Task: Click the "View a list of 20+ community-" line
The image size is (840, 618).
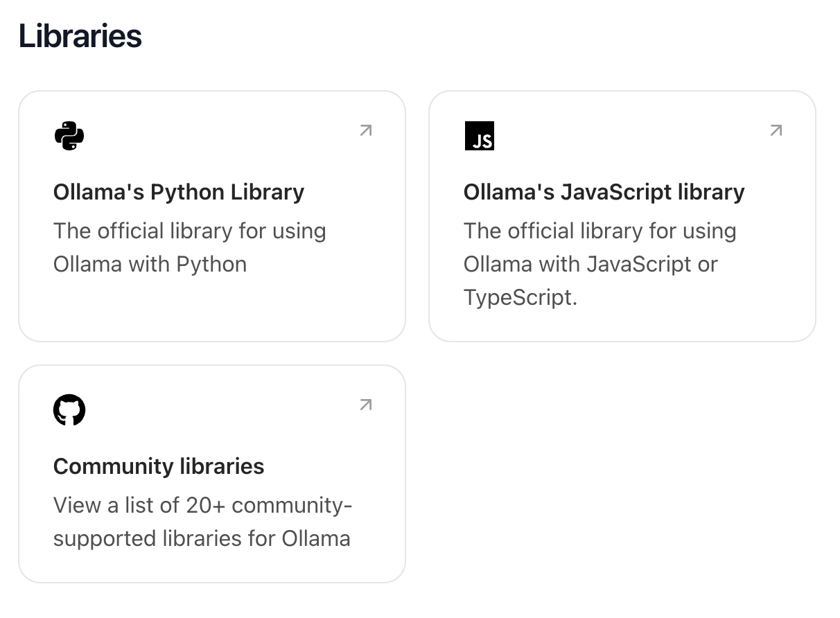Action: pos(202,505)
